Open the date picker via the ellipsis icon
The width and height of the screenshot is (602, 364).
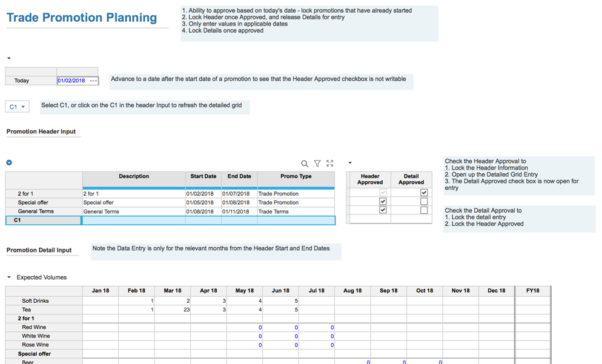coord(94,80)
